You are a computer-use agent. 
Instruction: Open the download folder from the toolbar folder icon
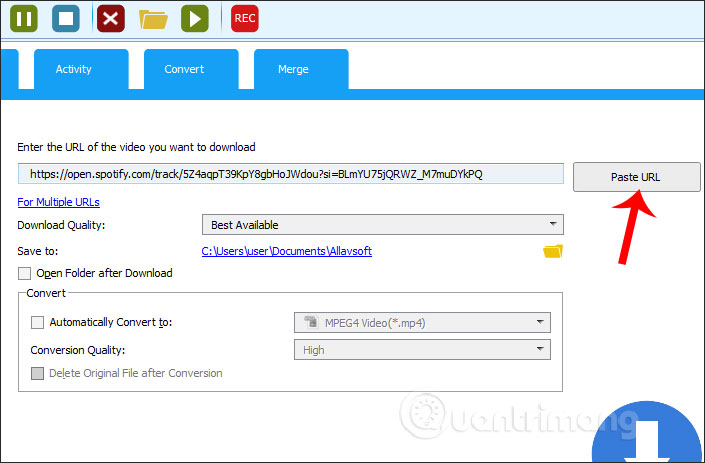(153, 19)
